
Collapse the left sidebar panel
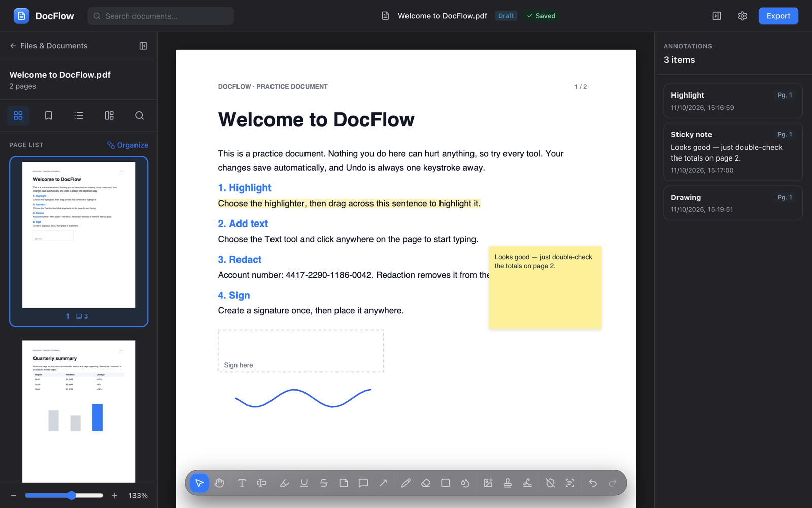[x=143, y=46]
